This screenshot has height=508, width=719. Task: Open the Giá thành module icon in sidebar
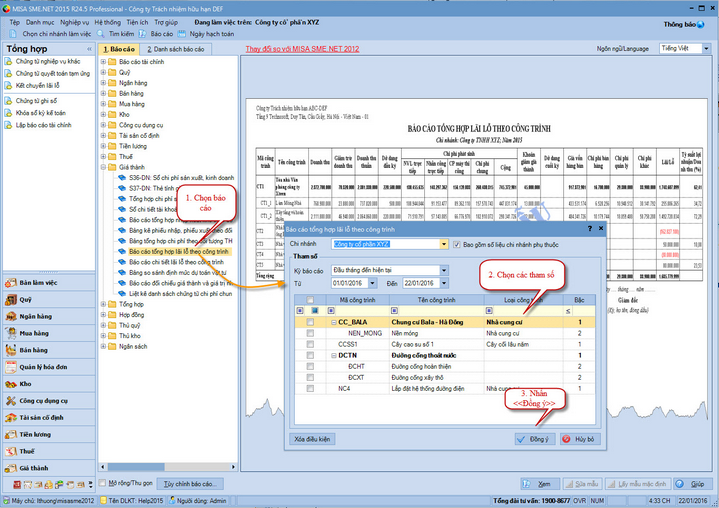[x=11, y=468]
